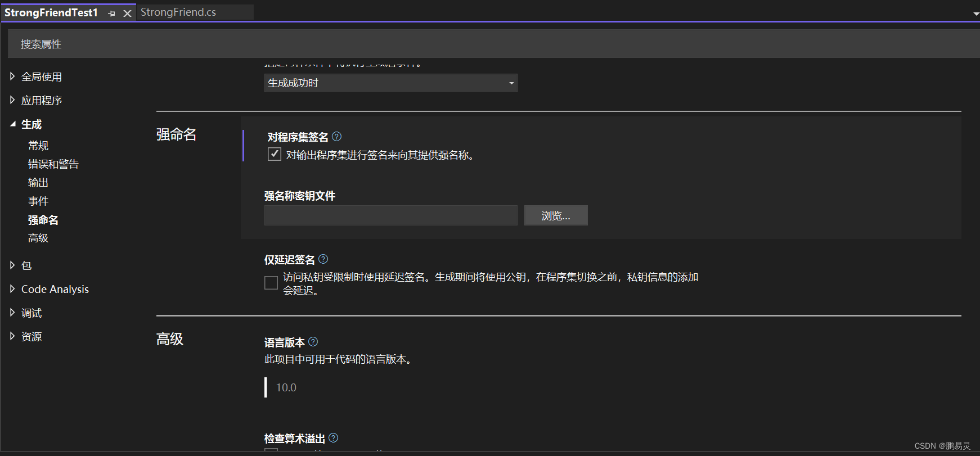This screenshot has width=980, height=456.
Task: Select 强命名 in the sidebar
Action: click(43, 220)
